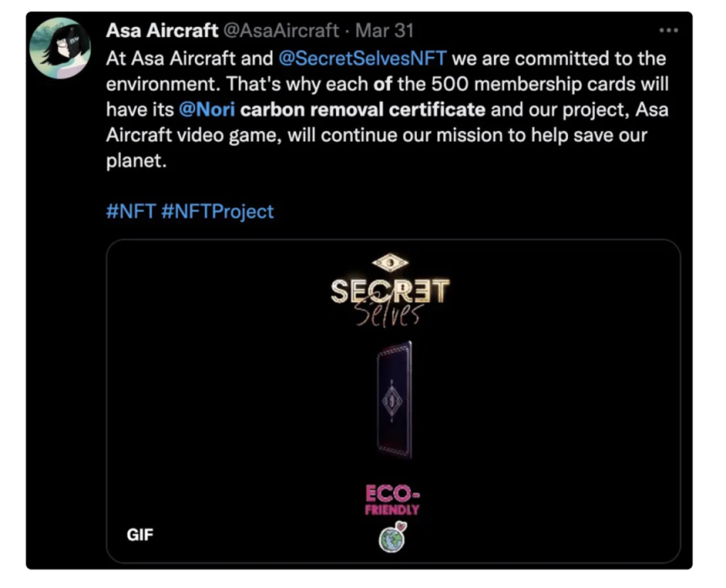Click the Asa Aircraft profile avatar
The width and height of the screenshot is (726, 588).
60,48
